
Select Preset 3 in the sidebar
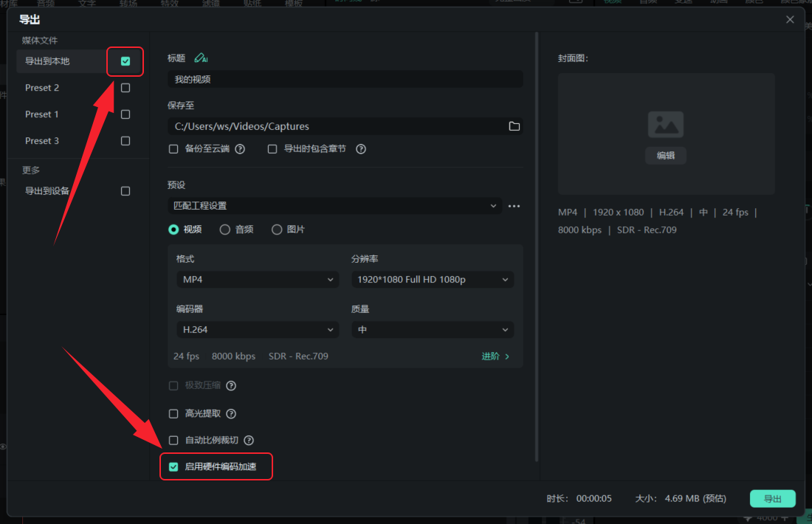click(42, 141)
